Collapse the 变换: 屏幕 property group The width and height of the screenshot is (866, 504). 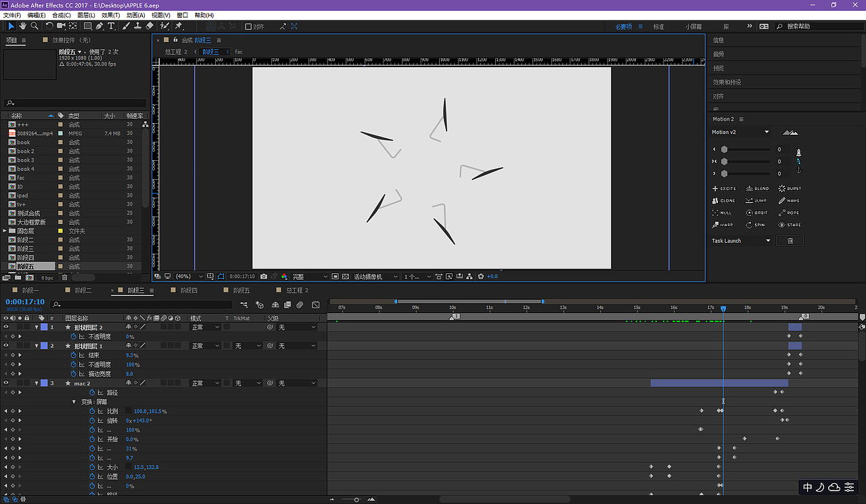tap(74, 402)
